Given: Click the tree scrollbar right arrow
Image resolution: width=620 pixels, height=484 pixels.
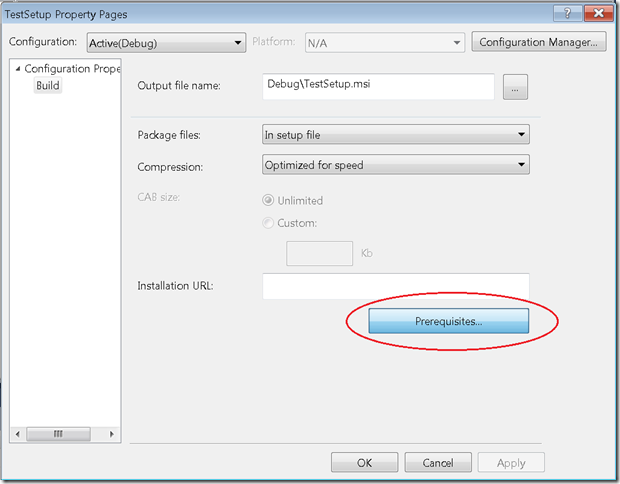Looking at the screenshot, I should (x=112, y=434).
